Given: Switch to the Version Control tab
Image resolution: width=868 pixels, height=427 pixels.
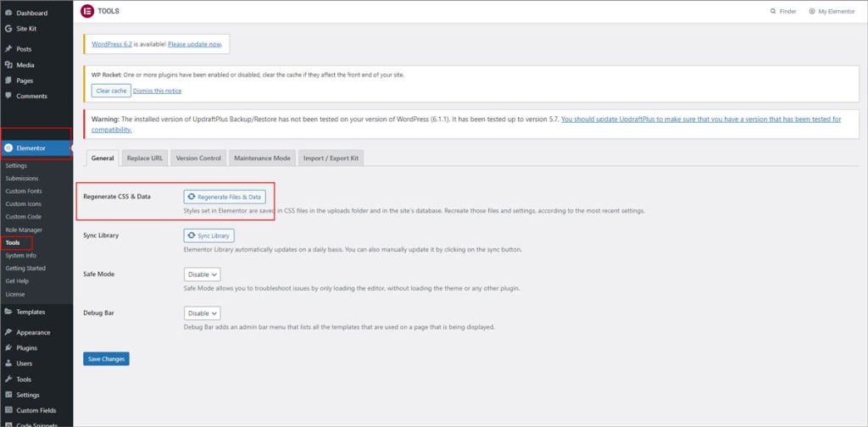Looking at the screenshot, I should pyautogui.click(x=198, y=158).
